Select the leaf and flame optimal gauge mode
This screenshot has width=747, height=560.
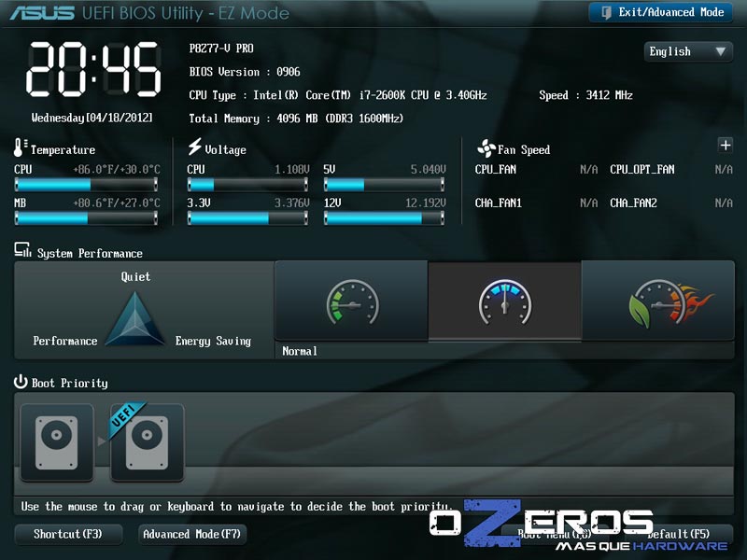[x=658, y=301]
